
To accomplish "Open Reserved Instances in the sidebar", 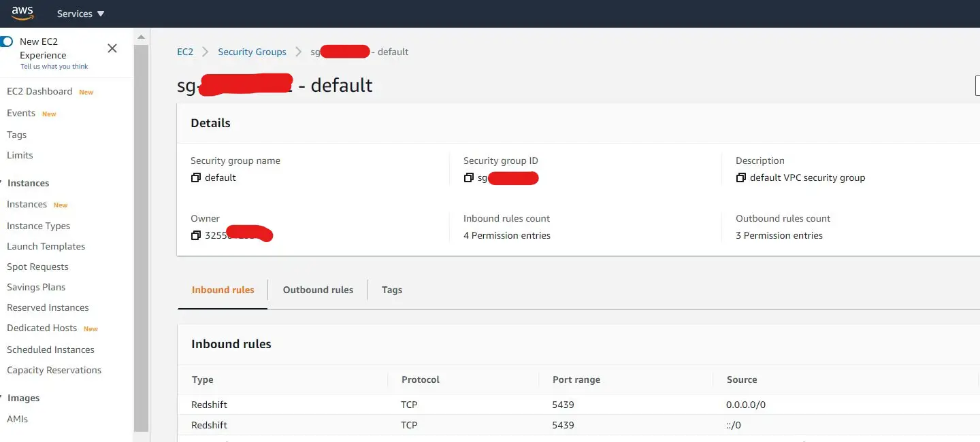I will point(48,307).
